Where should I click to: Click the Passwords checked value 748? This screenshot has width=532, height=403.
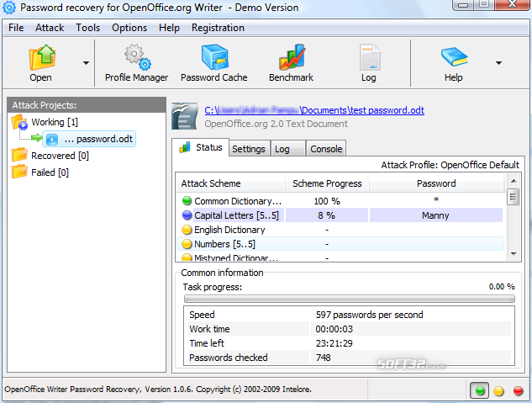pyautogui.click(x=323, y=358)
